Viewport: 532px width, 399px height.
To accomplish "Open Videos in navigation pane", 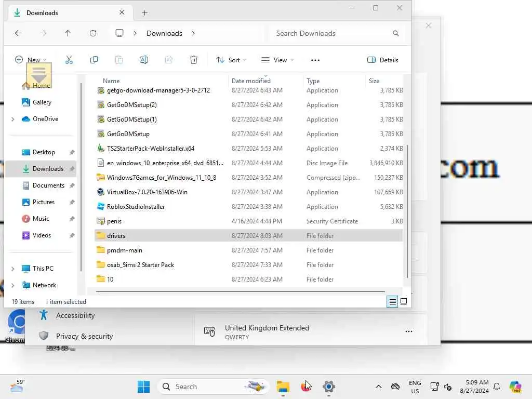I will click(42, 235).
